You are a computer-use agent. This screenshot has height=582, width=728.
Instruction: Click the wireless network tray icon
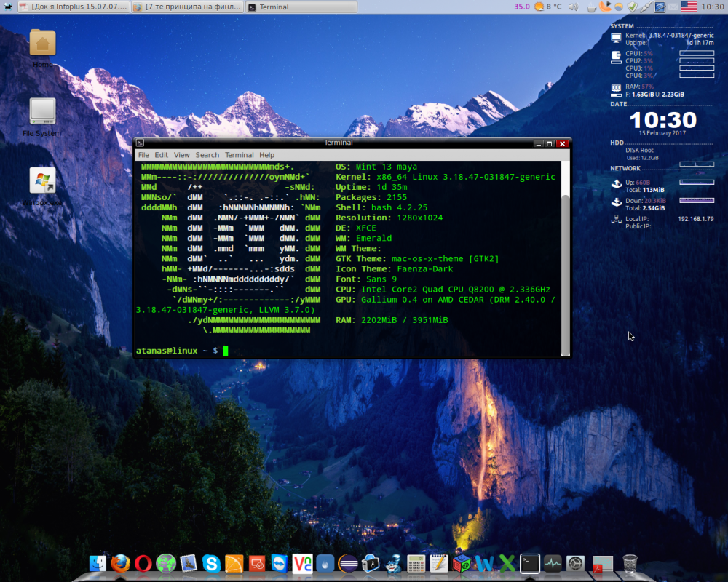[x=660, y=7]
